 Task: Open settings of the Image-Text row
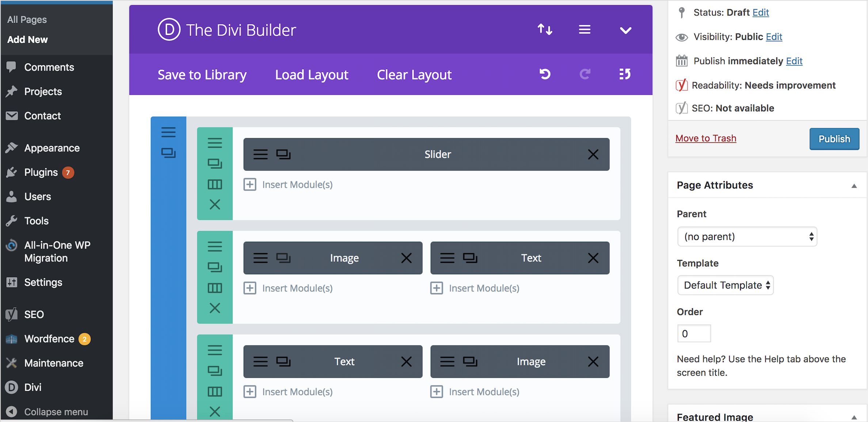(x=215, y=246)
